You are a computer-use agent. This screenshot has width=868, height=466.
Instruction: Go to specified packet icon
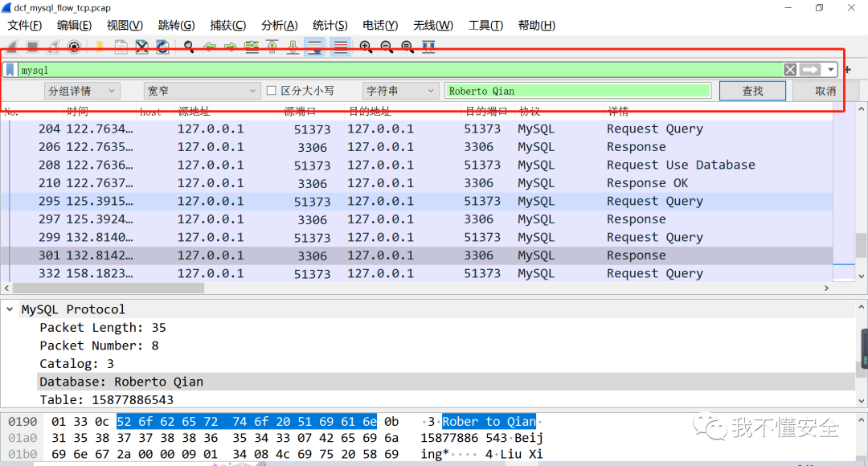(x=252, y=47)
